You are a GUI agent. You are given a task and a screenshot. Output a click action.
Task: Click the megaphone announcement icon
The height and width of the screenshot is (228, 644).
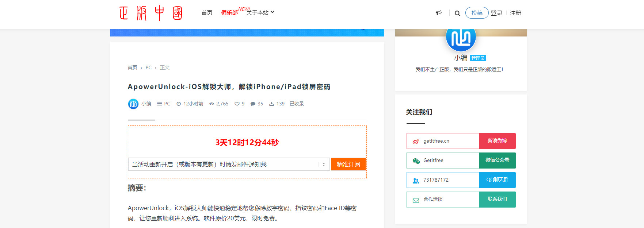coord(439,13)
